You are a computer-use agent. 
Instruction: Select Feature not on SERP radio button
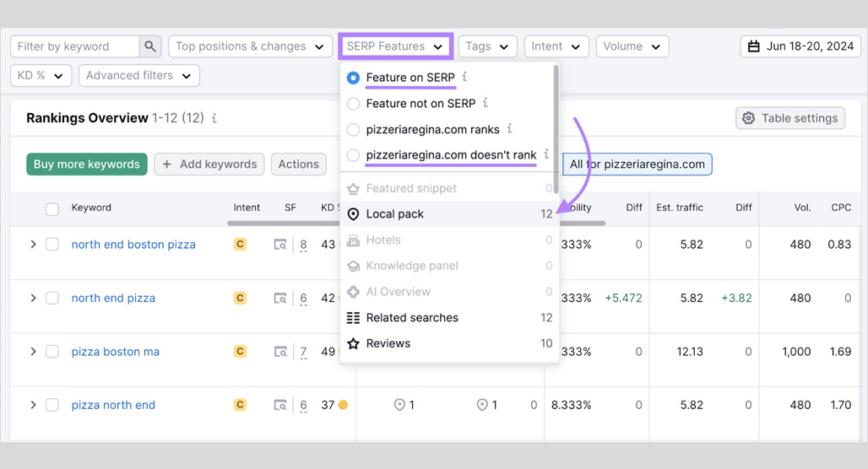click(x=353, y=104)
